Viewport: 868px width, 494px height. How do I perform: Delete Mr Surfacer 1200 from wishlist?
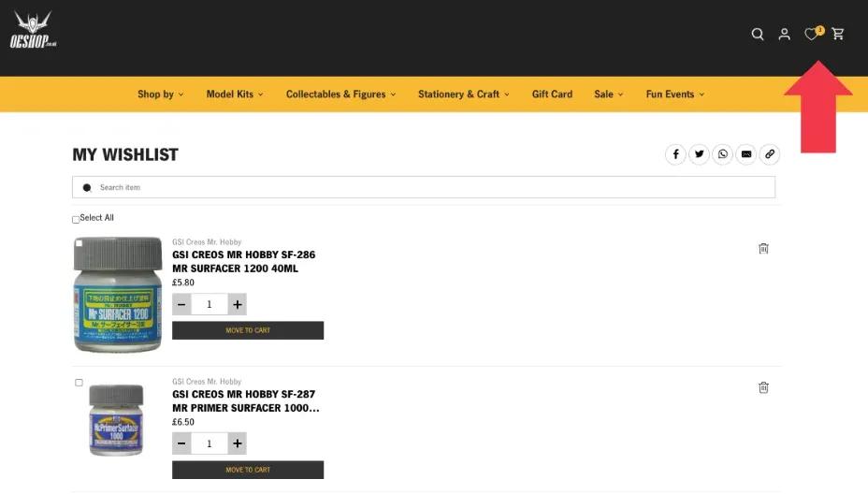763,249
